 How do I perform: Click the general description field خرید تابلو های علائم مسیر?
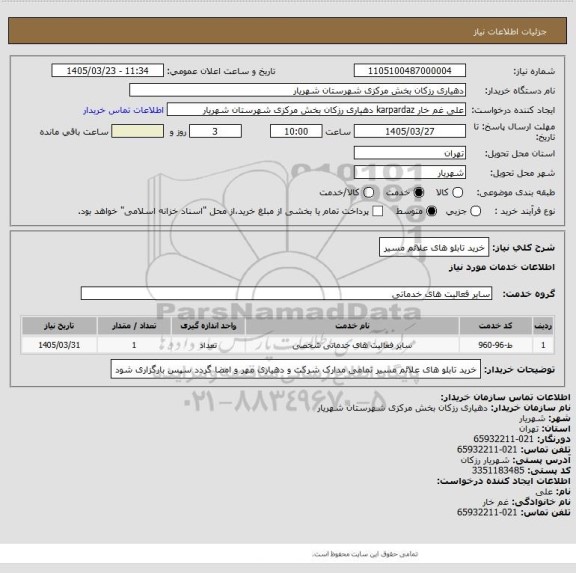click(434, 248)
